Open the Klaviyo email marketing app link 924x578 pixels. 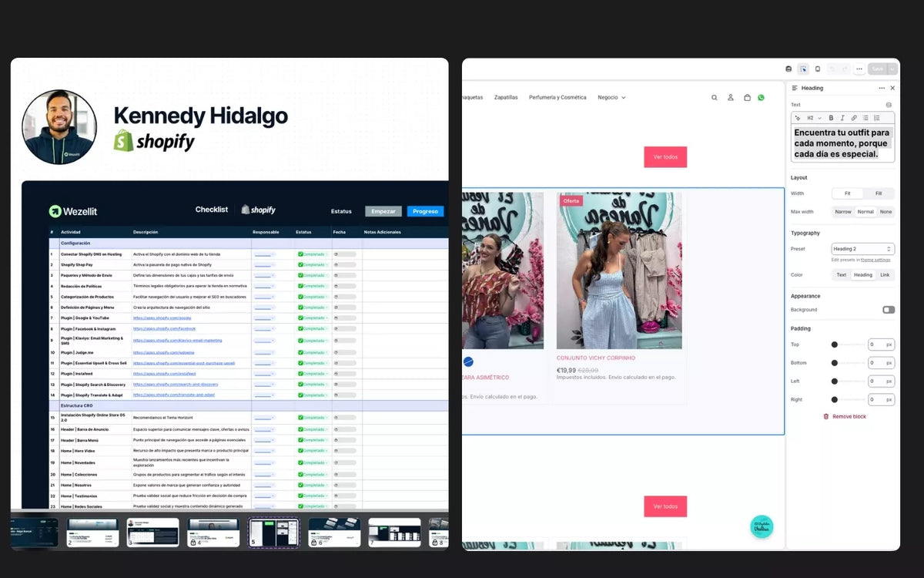[178, 340]
